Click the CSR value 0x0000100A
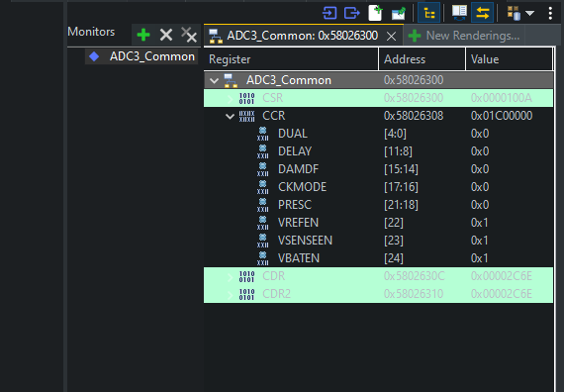Viewport: 564px width, 392px height. (x=502, y=98)
